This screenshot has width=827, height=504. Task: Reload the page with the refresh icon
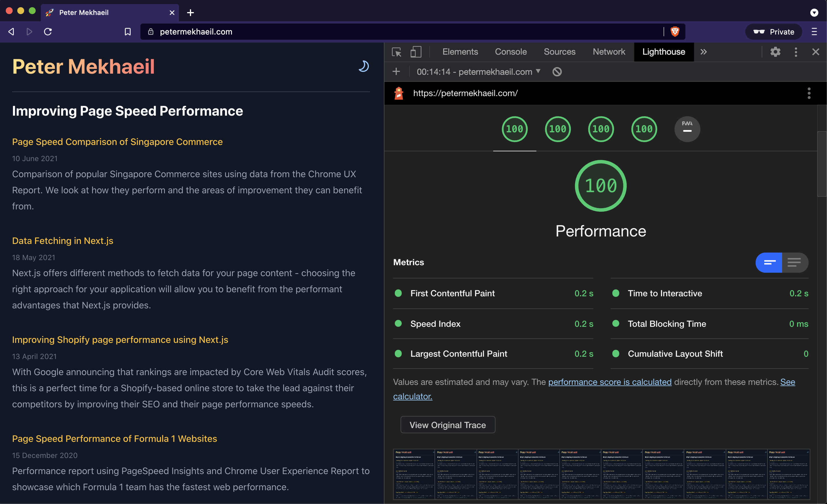coord(48,32)
